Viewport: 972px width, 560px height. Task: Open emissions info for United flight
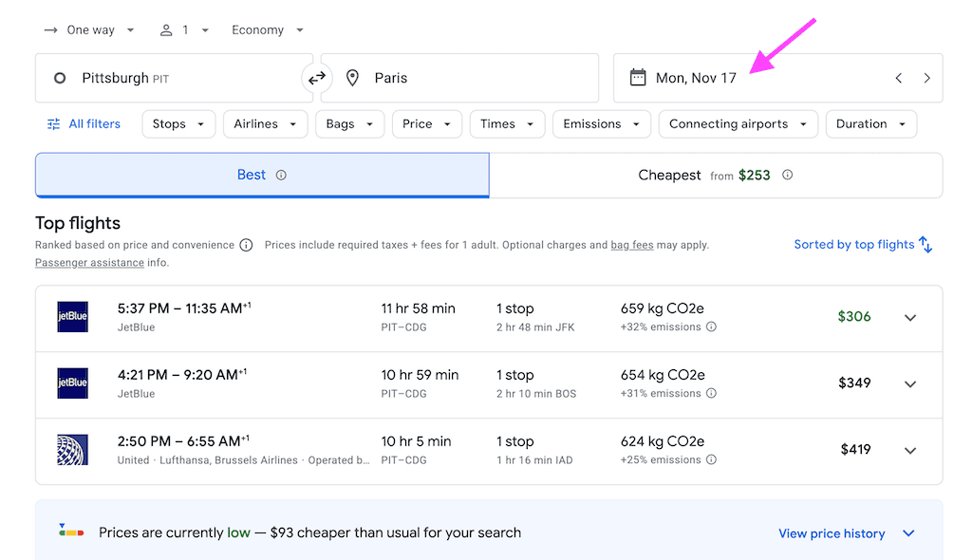point(711,460)
